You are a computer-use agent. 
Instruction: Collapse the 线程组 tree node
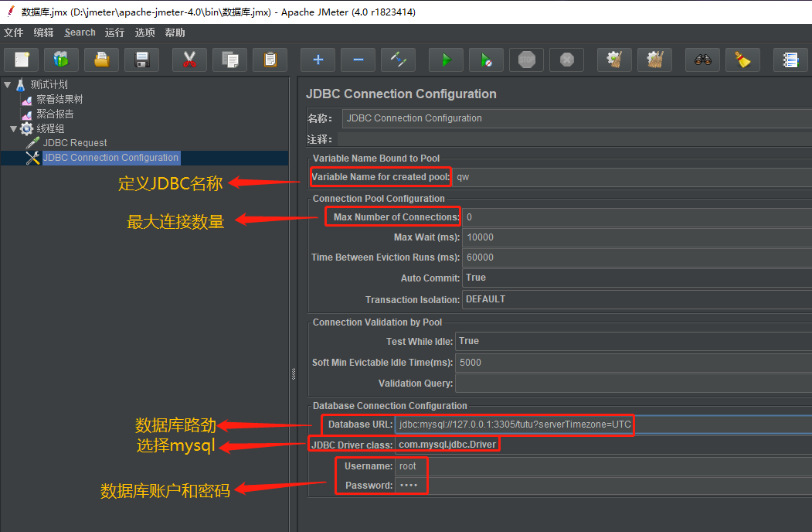point(13,128)
